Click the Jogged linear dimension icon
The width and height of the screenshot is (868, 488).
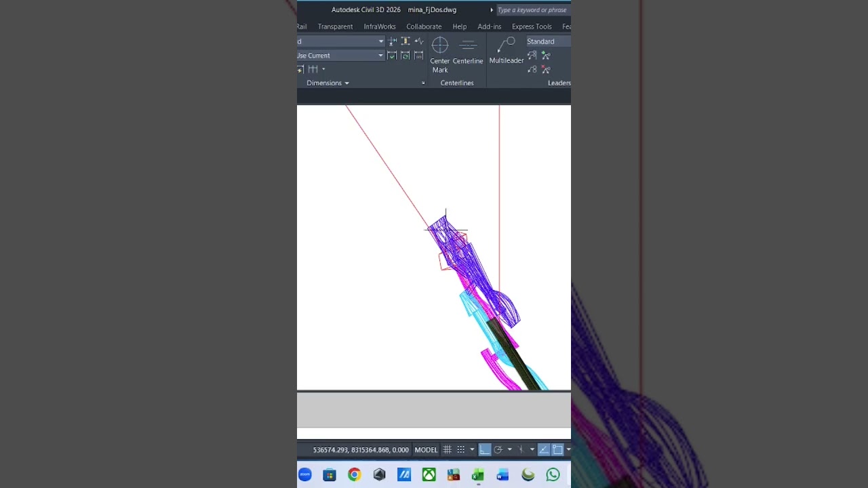pos(419,41)
